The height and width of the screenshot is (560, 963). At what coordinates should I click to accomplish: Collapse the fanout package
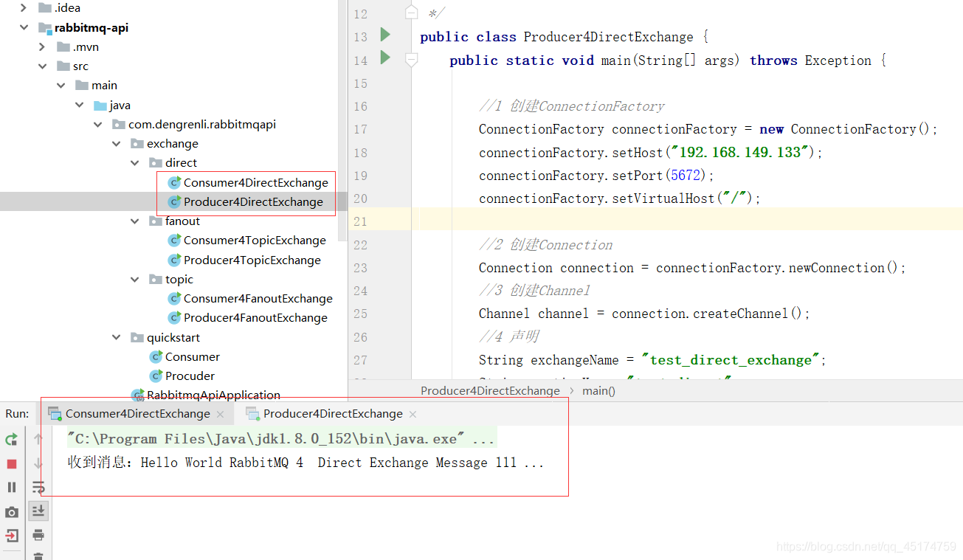pos(135,221)
